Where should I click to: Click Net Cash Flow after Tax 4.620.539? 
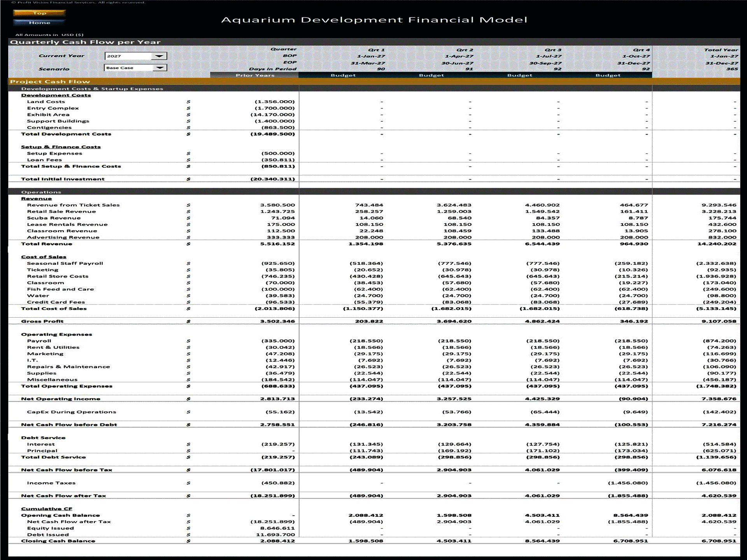pos(719,496)
